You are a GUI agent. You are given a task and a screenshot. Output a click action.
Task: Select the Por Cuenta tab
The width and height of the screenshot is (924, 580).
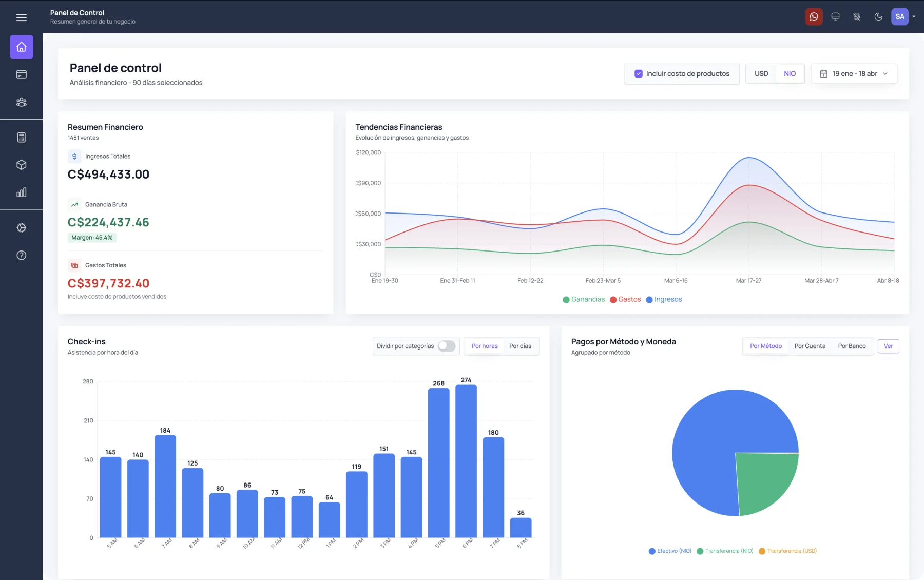tap(810, 346)
